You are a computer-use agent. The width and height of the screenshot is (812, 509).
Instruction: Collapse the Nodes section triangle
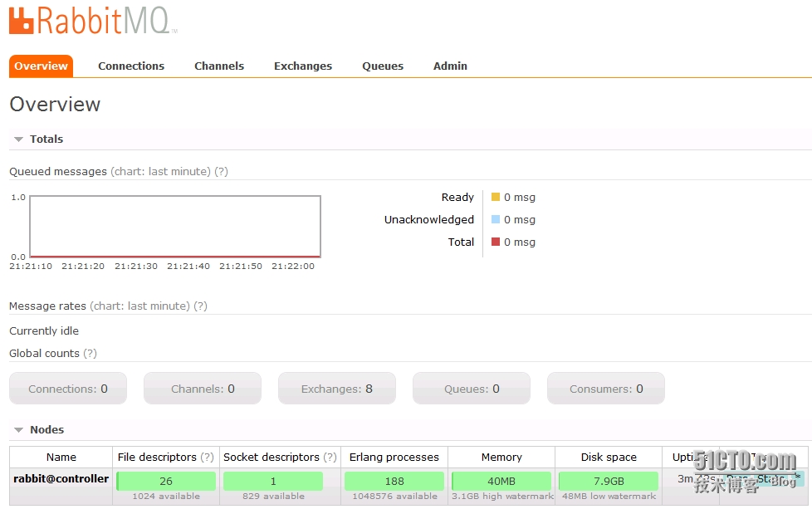point(18,430)
